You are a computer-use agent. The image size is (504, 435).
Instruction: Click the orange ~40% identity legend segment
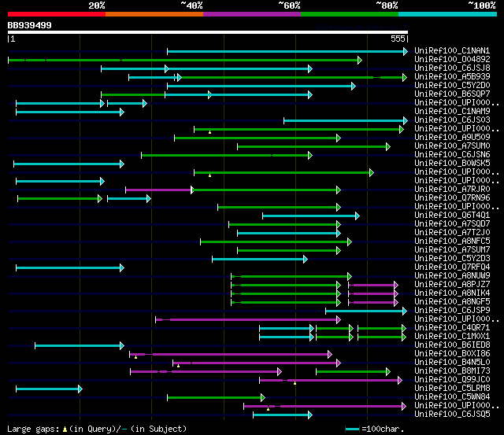pyautogui.click(x=154, y=14)
